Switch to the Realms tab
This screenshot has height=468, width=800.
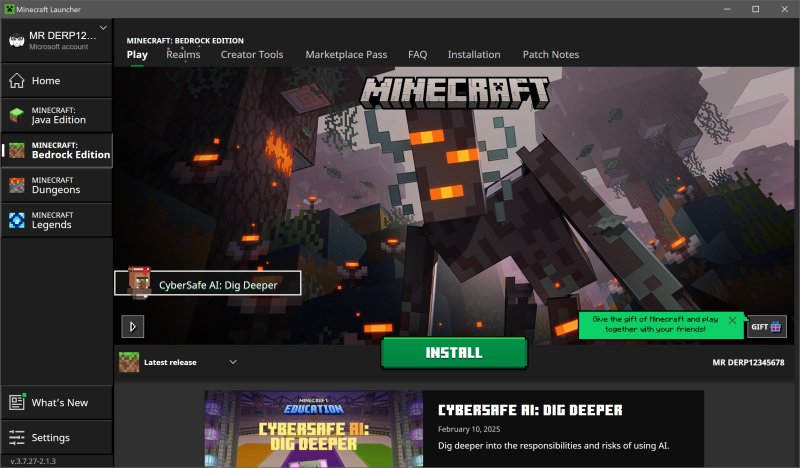(x=183, y=55)
